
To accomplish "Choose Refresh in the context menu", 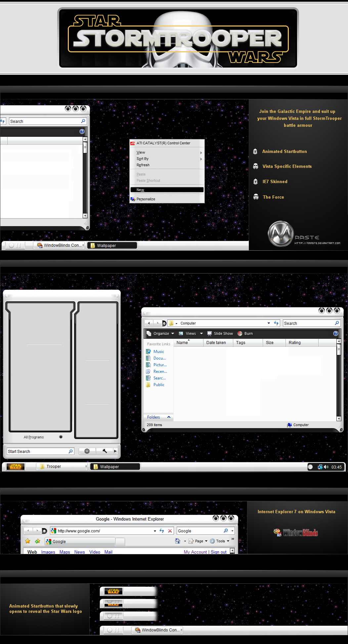I will pos(167,165).
